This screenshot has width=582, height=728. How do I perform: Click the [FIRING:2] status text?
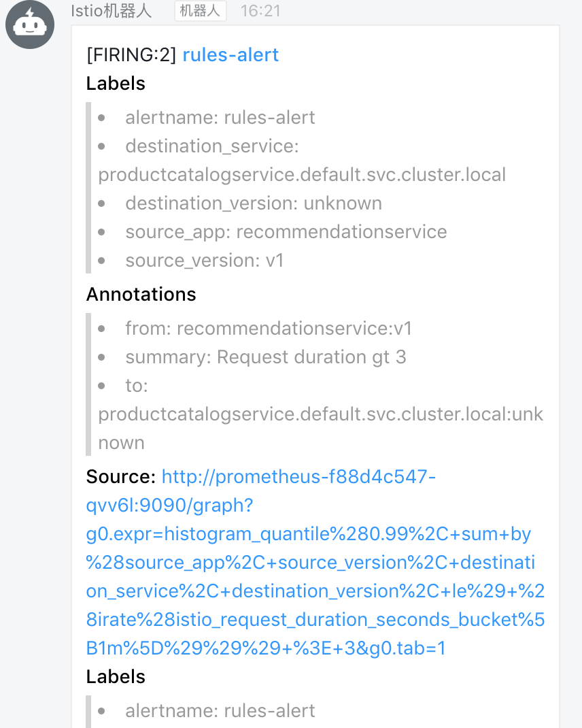132,55
